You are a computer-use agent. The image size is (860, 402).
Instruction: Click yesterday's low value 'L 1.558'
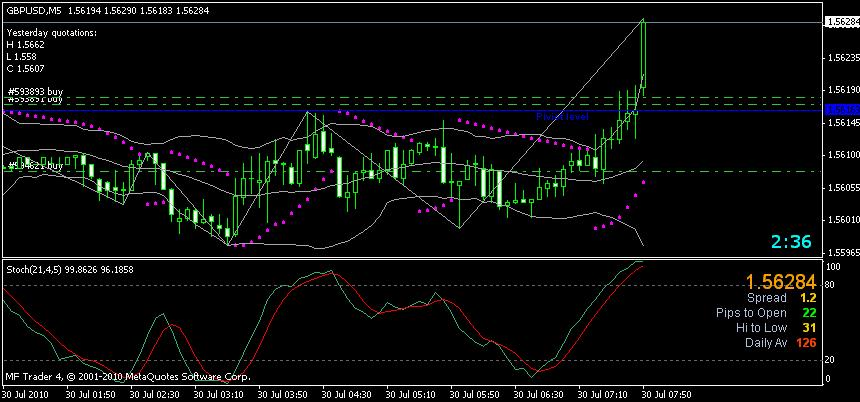click(24, 57)
